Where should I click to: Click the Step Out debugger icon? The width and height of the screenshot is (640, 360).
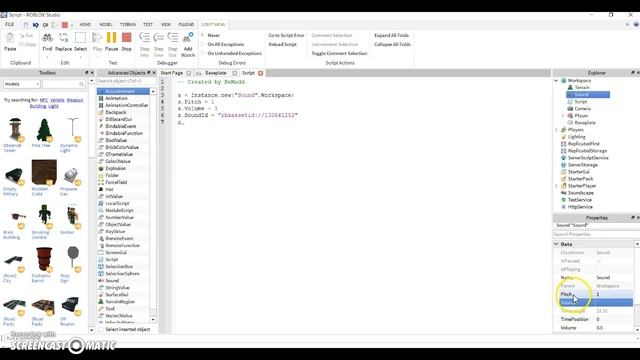tap(173, 38)
